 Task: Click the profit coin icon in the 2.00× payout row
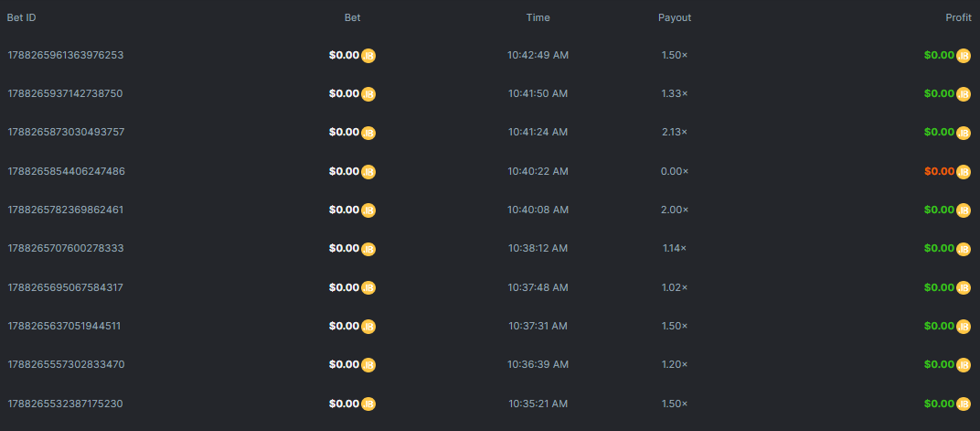[964, 210]
